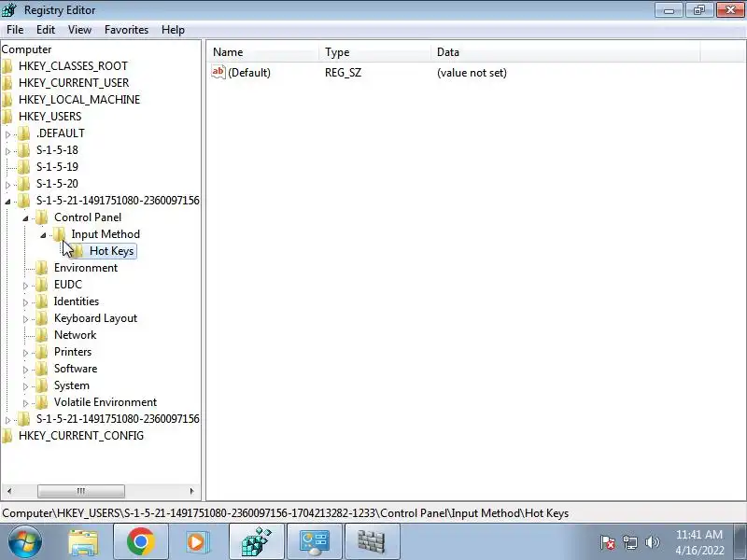
Task: Select the HKEY_CURRENT_CONFIG key
Action: coord(81,436)
